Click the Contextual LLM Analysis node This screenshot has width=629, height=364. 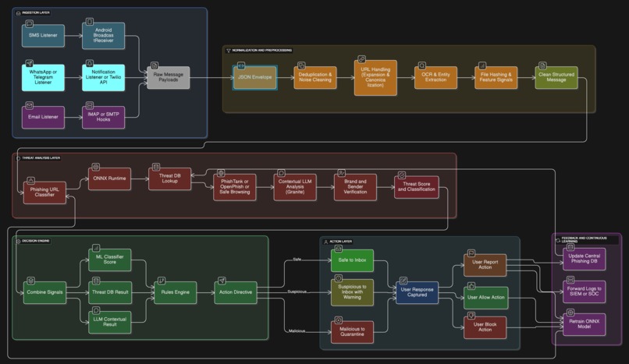tap(295, 187)
